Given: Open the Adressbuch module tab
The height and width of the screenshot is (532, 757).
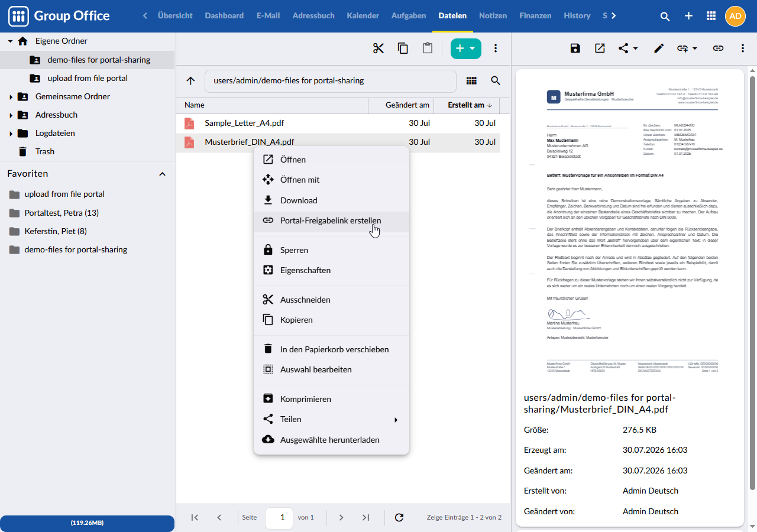Looking at the screenshot, I should [313, 16].
